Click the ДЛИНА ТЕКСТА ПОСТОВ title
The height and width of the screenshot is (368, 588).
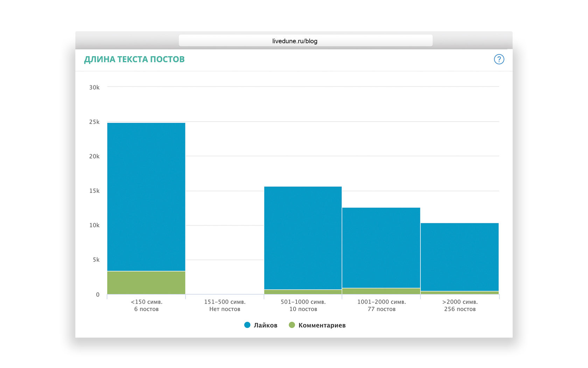click(x=134, y=59)
